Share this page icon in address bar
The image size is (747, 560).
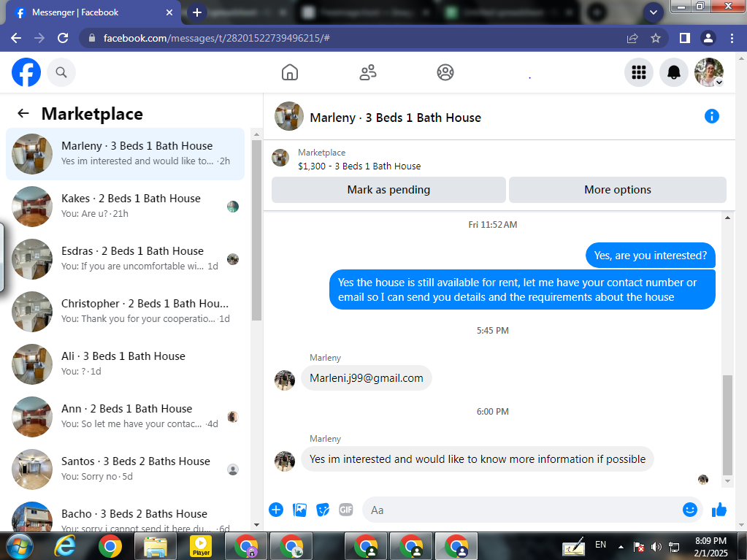pyautogui.click(x=632, y=38)
